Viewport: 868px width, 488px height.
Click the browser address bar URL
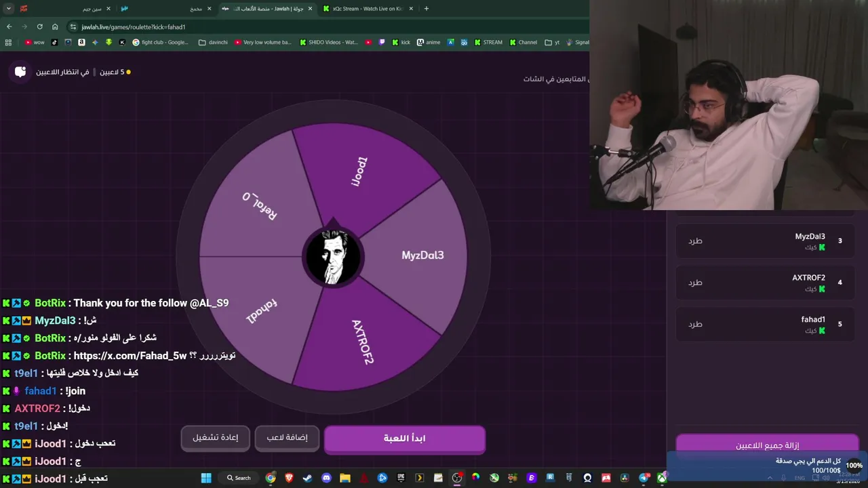click(x=134, y=27)
